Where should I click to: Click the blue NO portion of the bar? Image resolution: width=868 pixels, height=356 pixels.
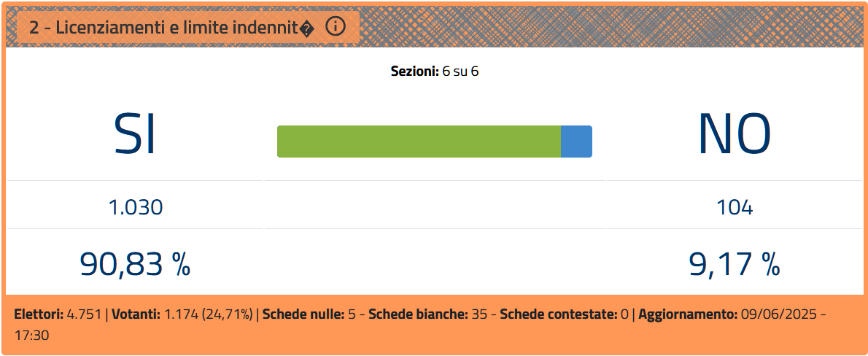[576, 142]
